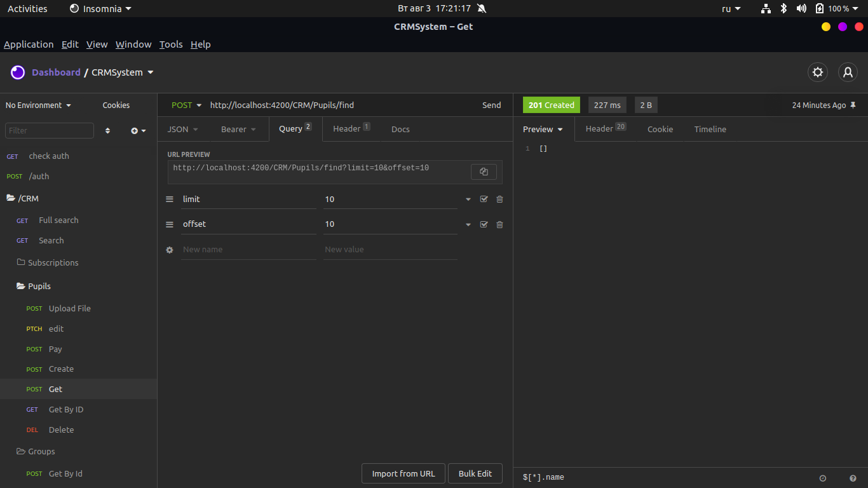Switch to the request Header tab

(x=351, y=129)
